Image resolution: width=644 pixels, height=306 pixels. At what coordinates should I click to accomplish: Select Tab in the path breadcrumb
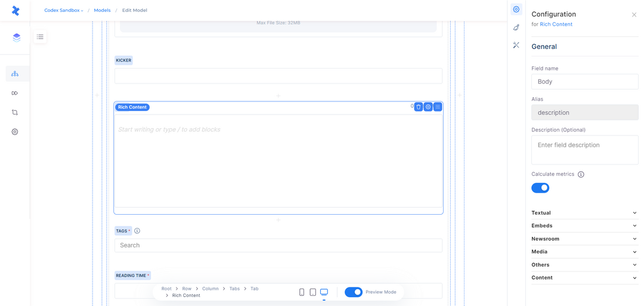(255, 289)
